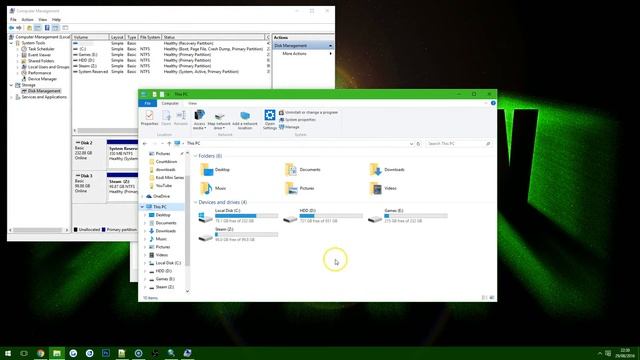Select Steam (Z:) drive in Devices
Viewport: 640px width, 360px height.
pyautogui.click(x=238, y=234)
